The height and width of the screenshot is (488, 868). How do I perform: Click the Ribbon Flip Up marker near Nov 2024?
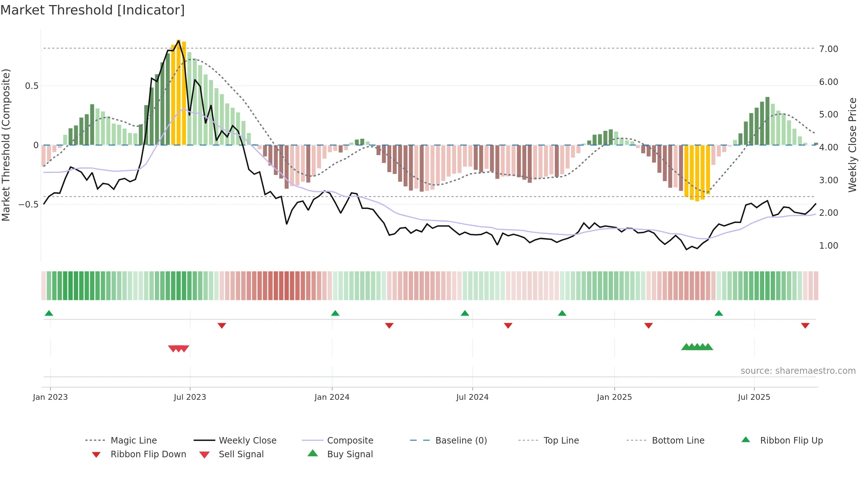click(562, 313)
